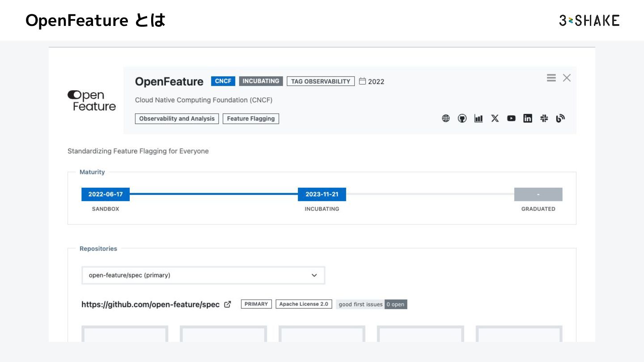
Task: Open the X (Twitter) icon link
Action: (x=495, y=118)
